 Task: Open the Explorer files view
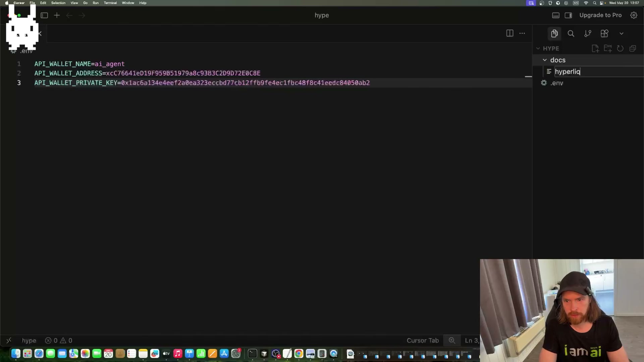(x=554, y=34)
